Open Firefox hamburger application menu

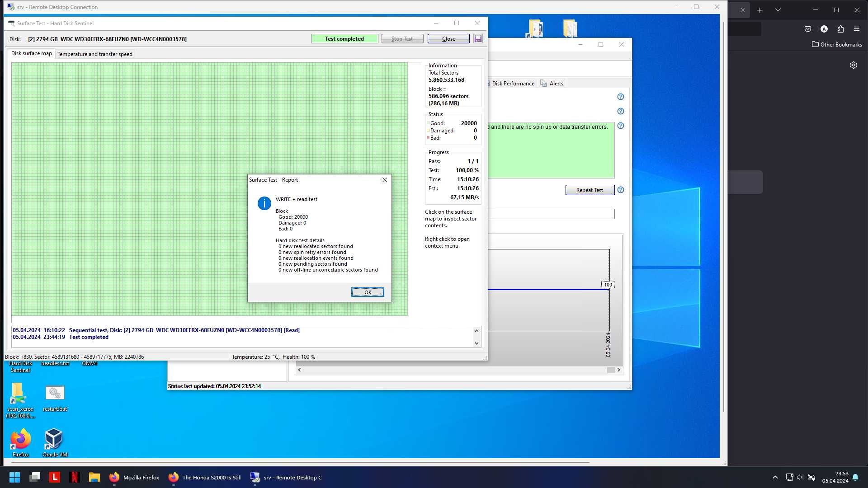pos(857,29)
